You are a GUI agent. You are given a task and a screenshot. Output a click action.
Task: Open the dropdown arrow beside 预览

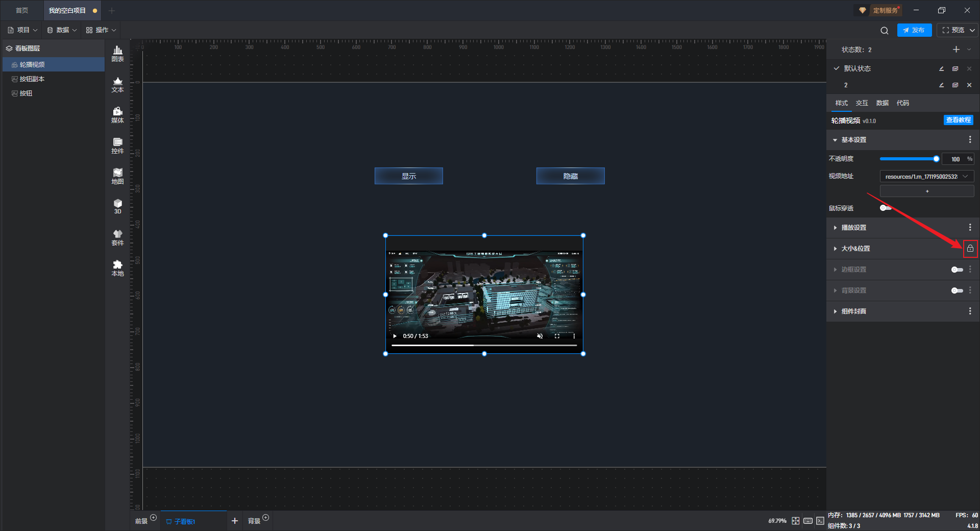(972, 30)
